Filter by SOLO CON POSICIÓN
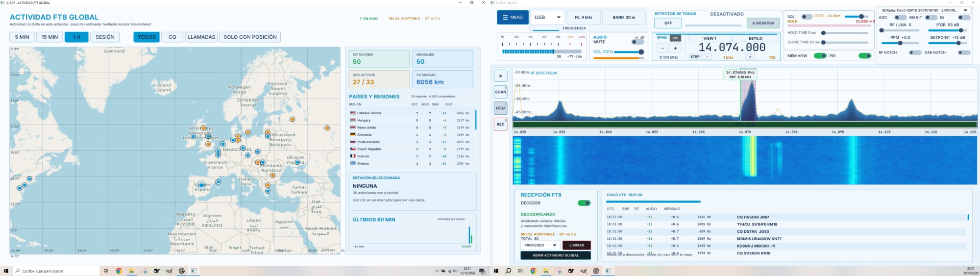 250,37
